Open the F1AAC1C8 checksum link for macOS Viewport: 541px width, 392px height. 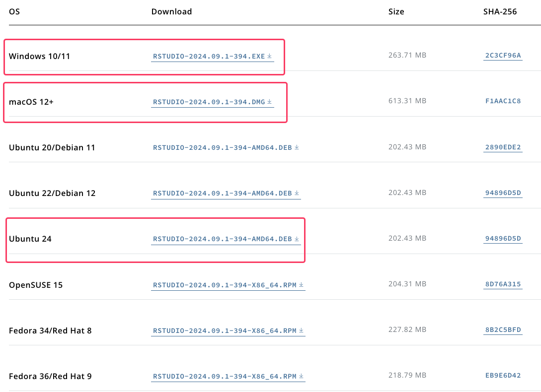(503, 101)
